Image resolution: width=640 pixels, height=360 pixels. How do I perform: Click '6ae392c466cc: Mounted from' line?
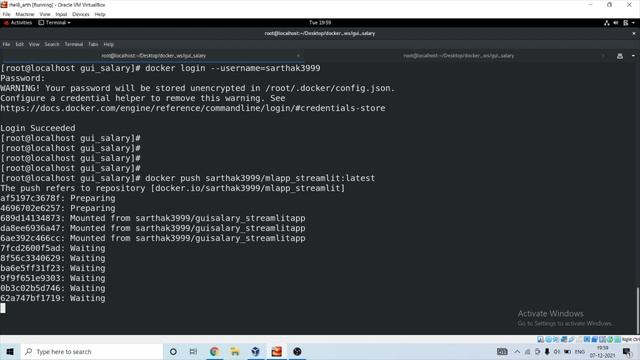coord(153,238)
